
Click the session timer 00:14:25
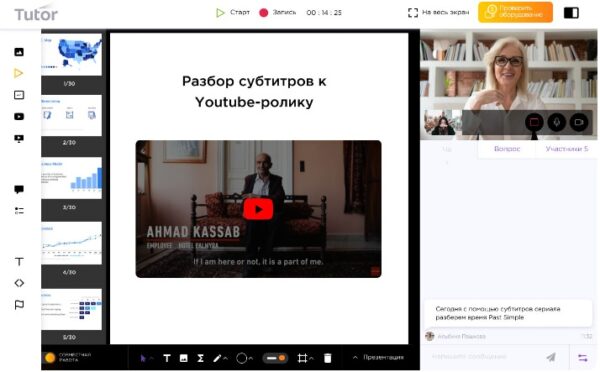pyautogui.click(x=324, y=13)
